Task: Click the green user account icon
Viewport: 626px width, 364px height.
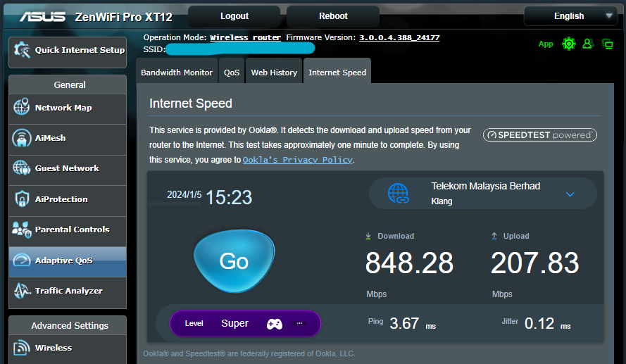Action: pos(588,44)
